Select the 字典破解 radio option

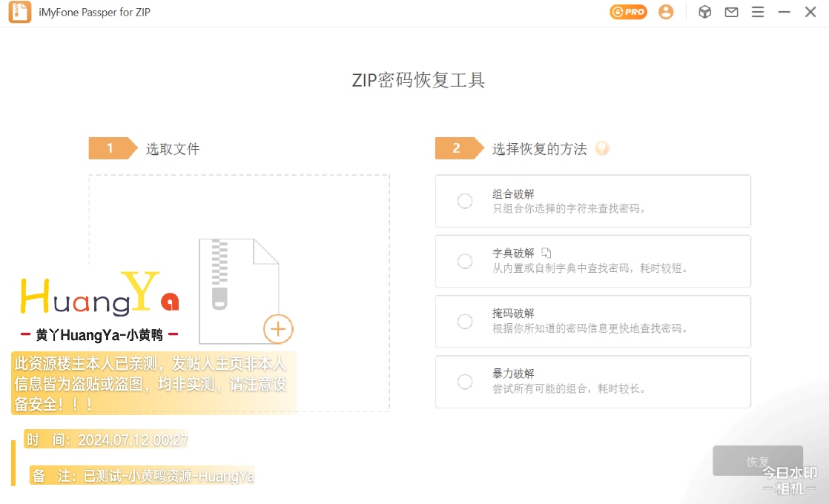pos(465,261)
